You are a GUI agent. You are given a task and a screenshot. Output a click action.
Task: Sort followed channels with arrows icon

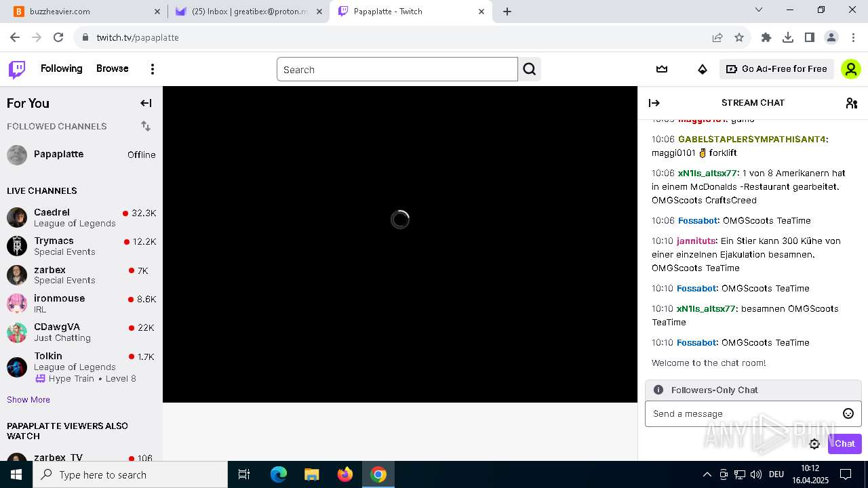146,126
